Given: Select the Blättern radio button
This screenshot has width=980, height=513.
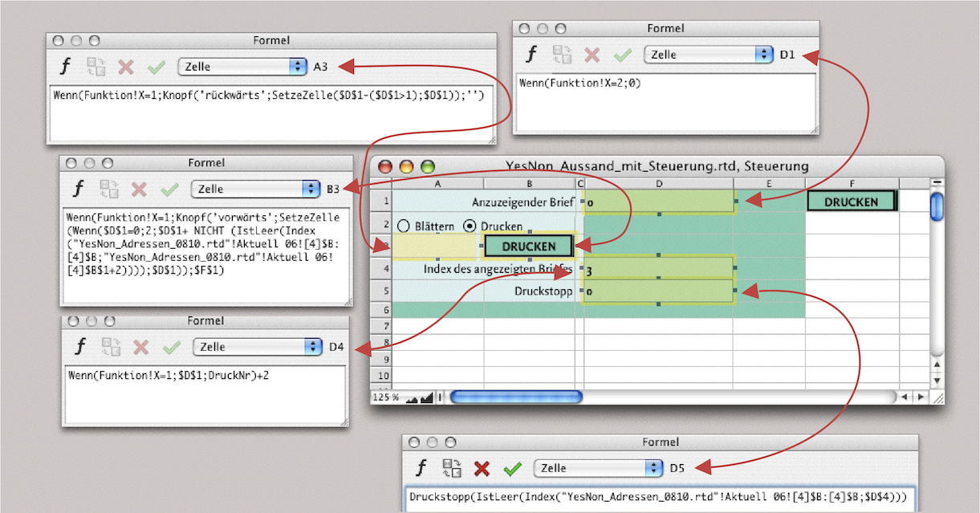Looking at the screenshot, I should click(x=403, y=226).
